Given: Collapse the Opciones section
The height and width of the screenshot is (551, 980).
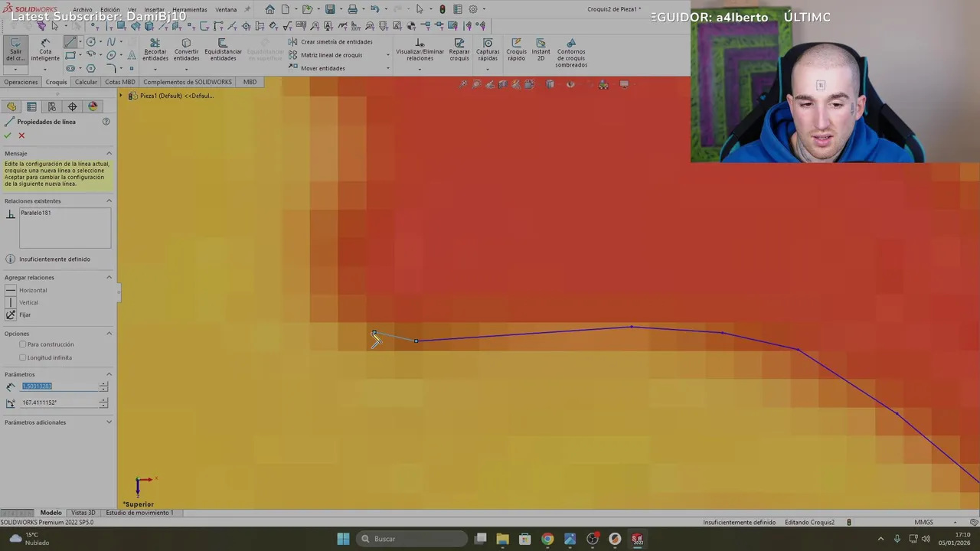Looking at the screenshot, I should point(109,333).
